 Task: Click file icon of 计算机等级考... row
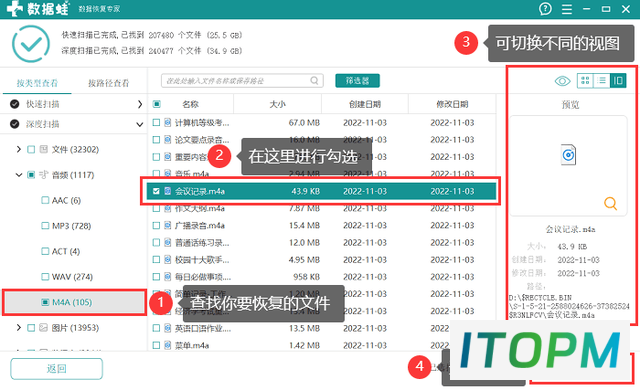pos(167,122)
